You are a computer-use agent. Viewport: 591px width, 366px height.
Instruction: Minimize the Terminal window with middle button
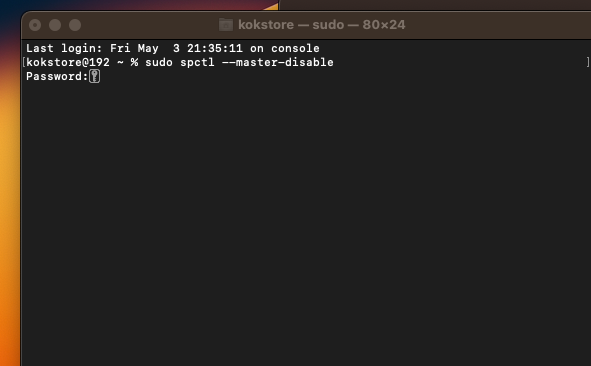(55, 25)
